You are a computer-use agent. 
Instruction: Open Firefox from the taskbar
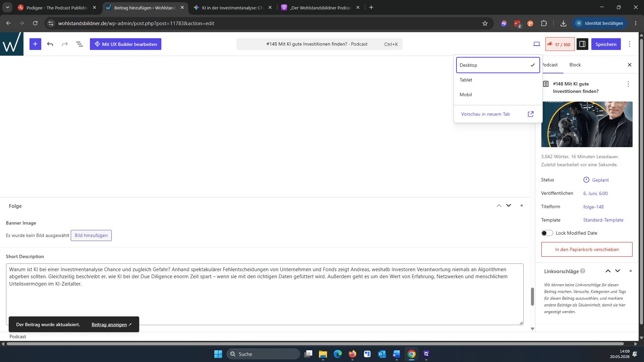click(352, 354)
